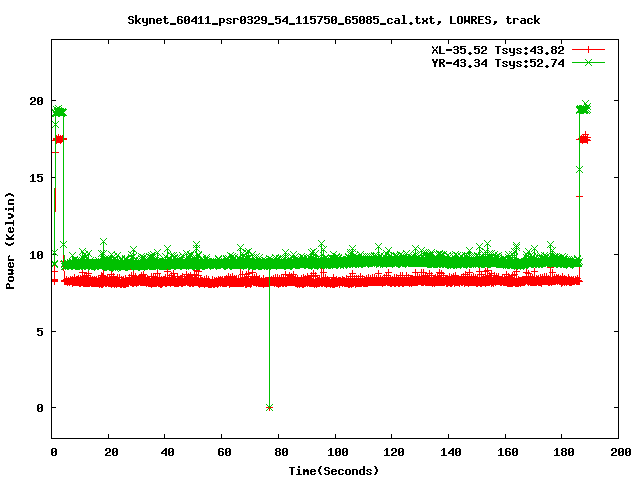Click the x-axis tick label 160
Screen dimensions: 640x480
507,452
